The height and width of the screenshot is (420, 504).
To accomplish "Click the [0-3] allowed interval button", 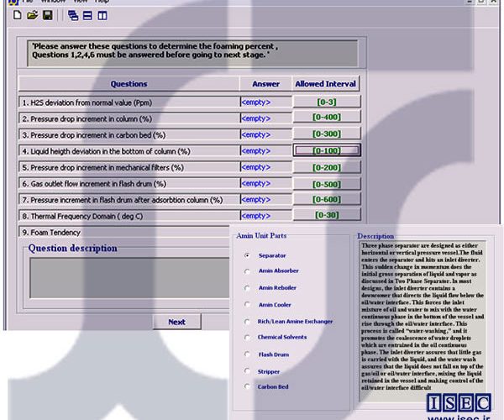I will coord(327,102).
